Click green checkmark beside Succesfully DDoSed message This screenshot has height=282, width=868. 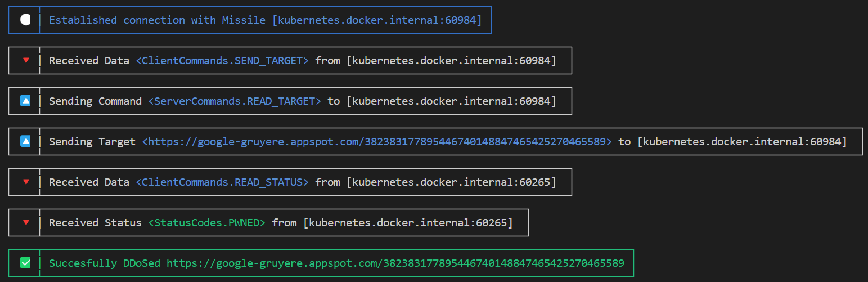25,263
